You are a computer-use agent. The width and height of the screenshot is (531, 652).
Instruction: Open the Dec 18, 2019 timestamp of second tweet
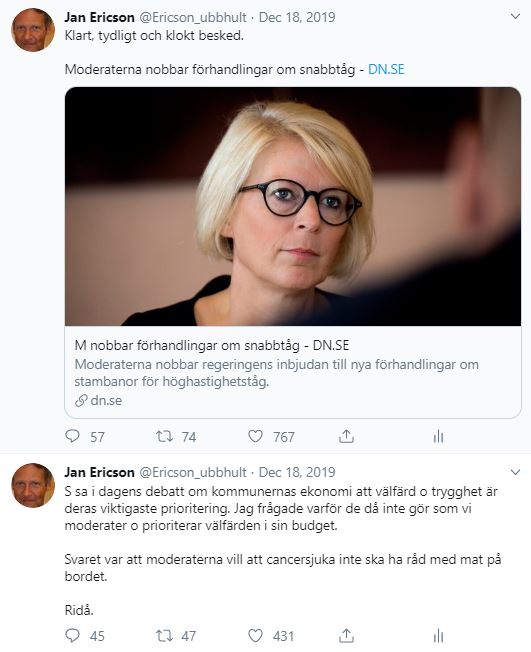click(297, 472)
